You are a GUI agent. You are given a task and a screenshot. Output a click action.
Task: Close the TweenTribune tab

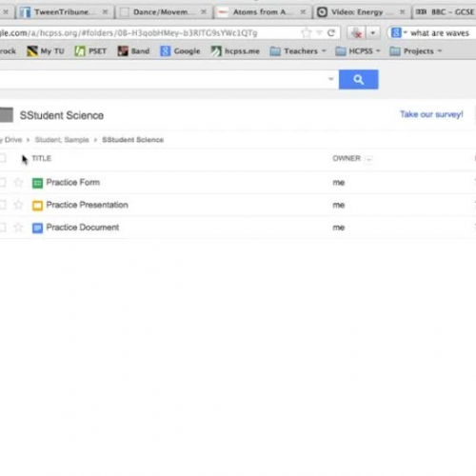click(x=105, y=12)
